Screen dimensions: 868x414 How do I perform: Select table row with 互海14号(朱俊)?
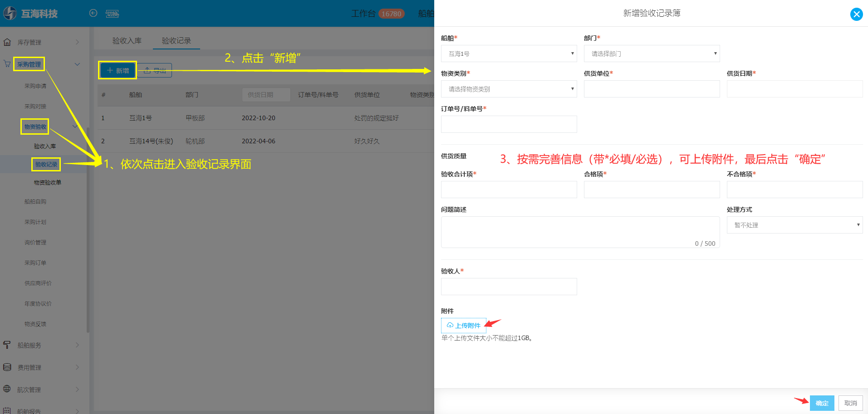coord(266,141)
